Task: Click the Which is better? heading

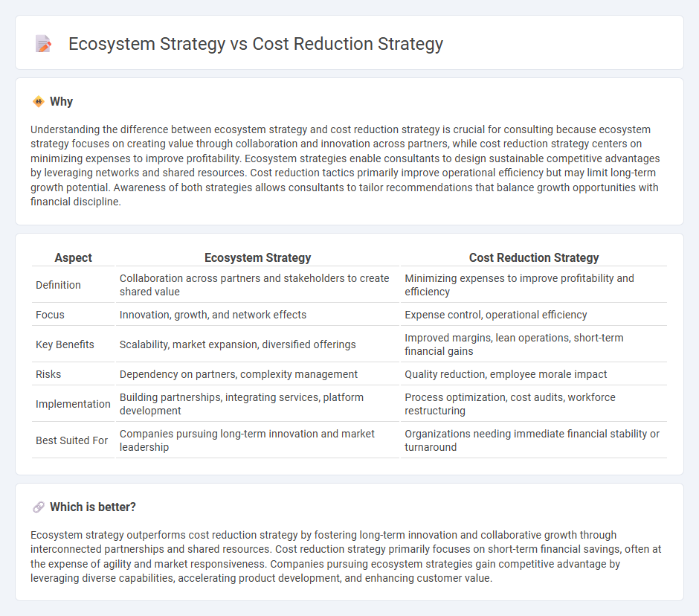Action: [93, 507]
